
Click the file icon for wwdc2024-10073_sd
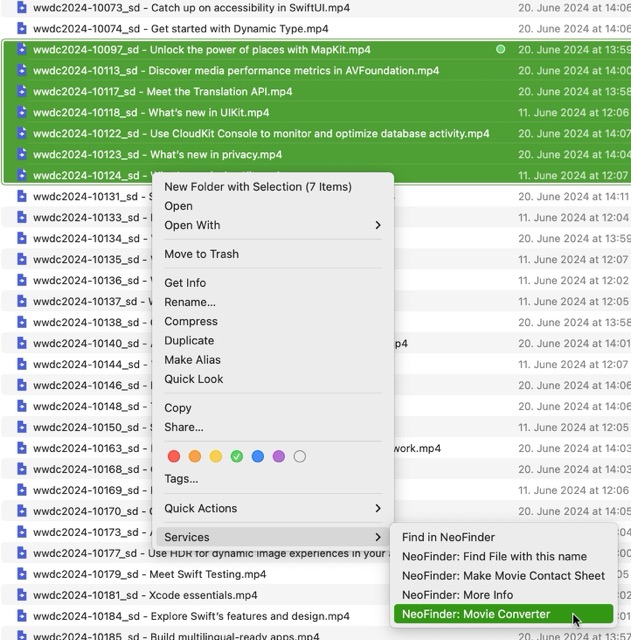[x=21, y=7]
